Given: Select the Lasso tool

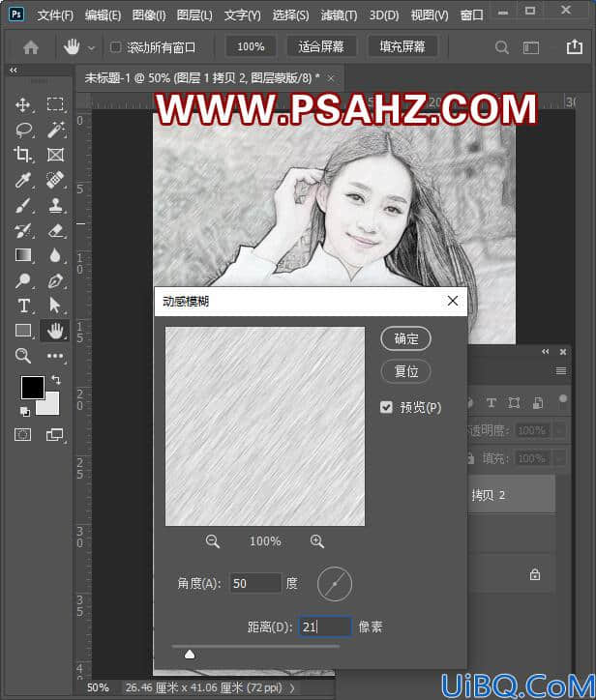Looking at the screenshot, I should pos(23,130).
